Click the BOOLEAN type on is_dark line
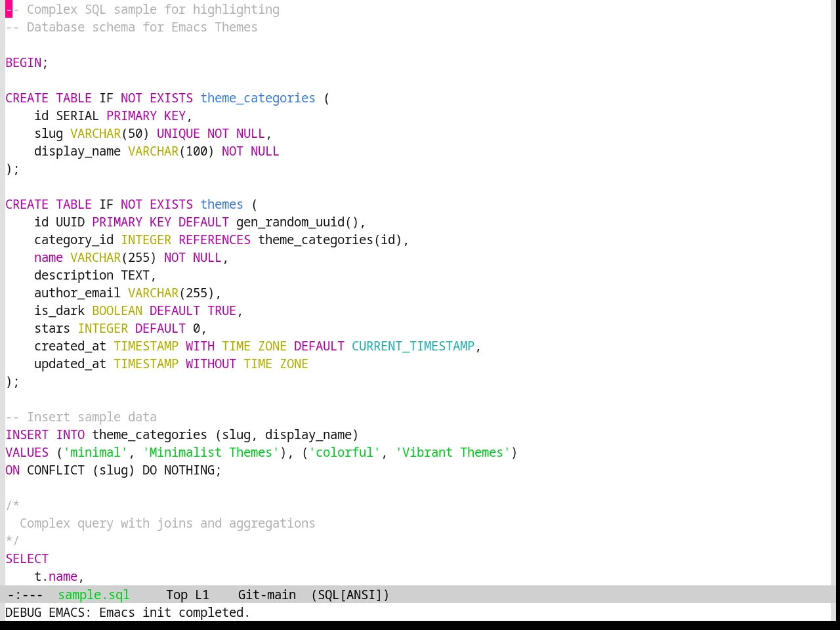The width and height of the screenshot is (840, 630). pos(117,310)
